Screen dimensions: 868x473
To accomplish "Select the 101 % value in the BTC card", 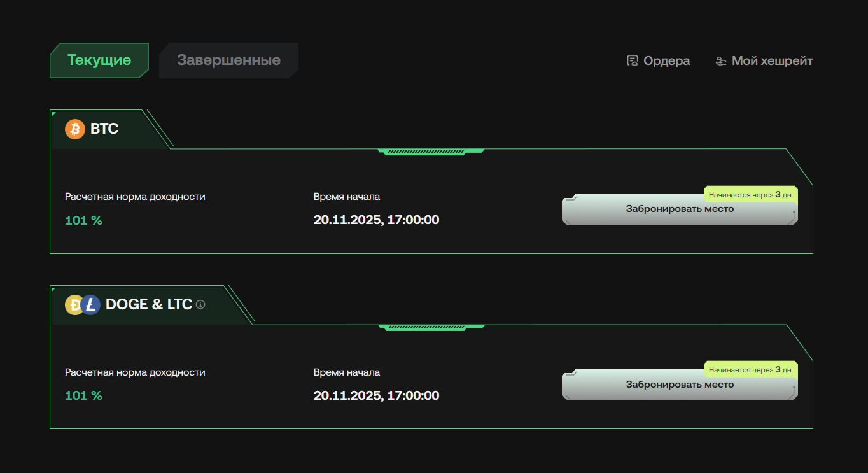I will (83, 220).
